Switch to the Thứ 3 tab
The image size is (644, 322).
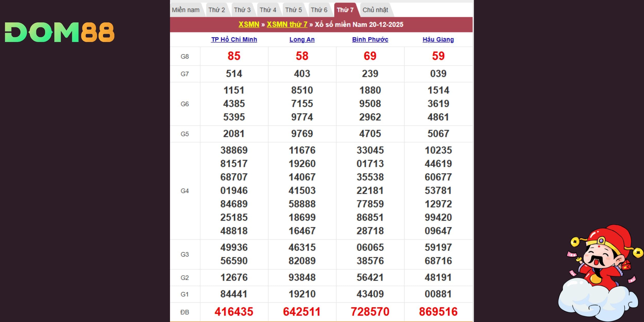pos(242,10)
